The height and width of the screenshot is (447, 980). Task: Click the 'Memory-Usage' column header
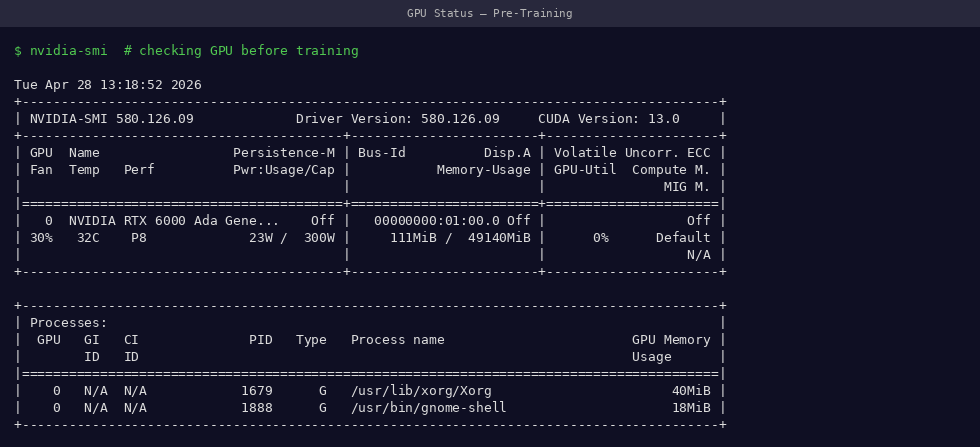tap(484, 169)
